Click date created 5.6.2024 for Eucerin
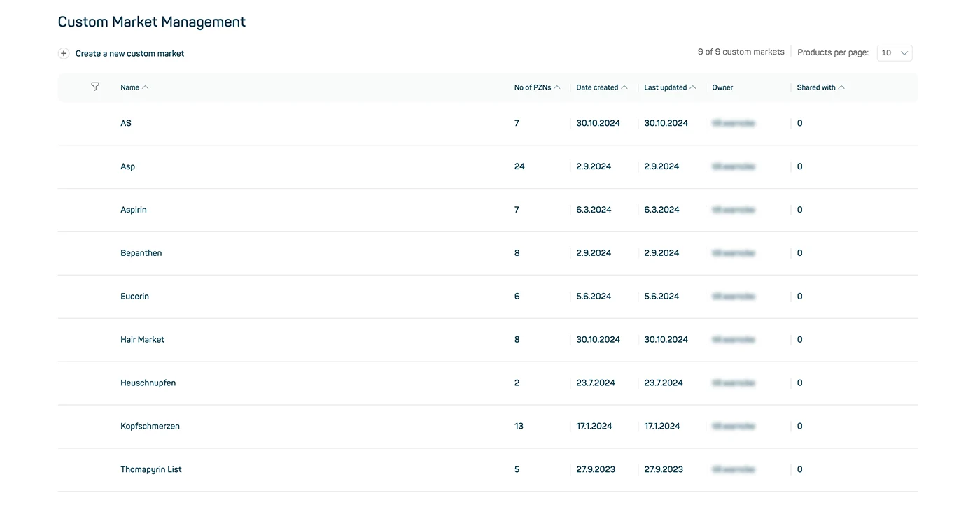 (594, 297)
